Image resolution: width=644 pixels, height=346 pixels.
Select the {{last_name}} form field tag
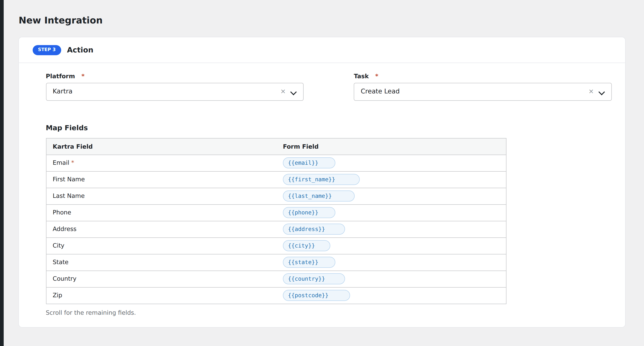pyautogui.click(x=319, y=196)
